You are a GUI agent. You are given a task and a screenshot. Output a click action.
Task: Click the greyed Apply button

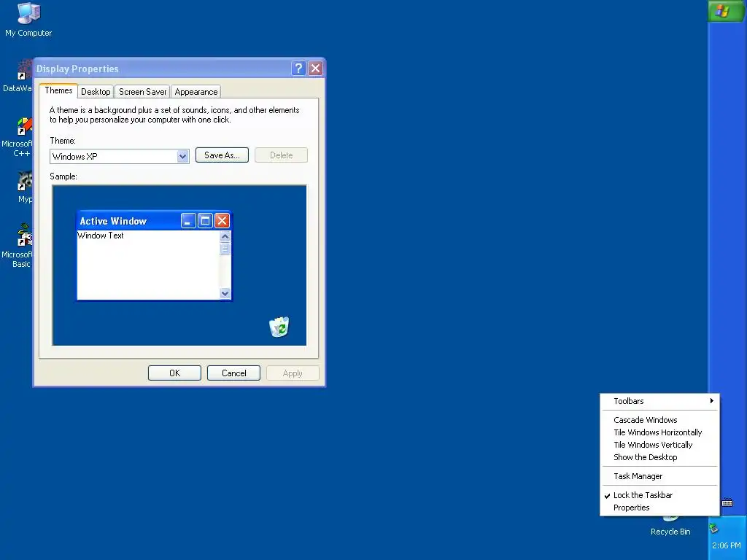click(x=293, y=373)
